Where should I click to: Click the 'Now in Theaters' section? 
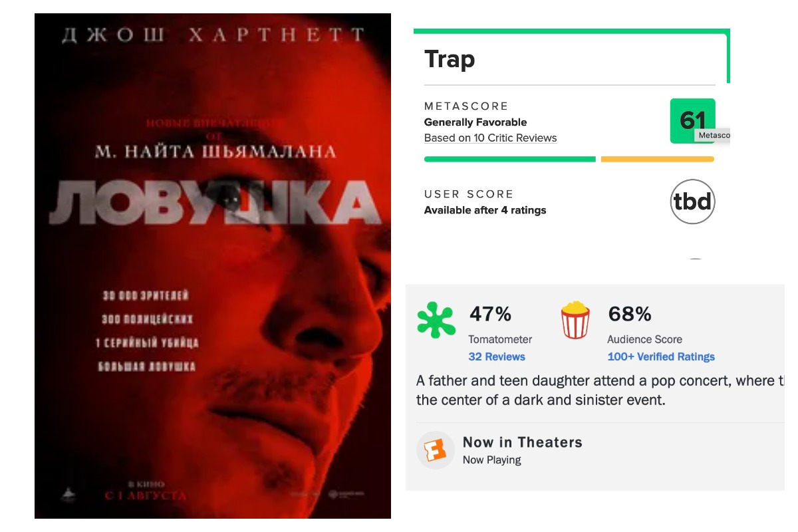click(x=523, y=442)
